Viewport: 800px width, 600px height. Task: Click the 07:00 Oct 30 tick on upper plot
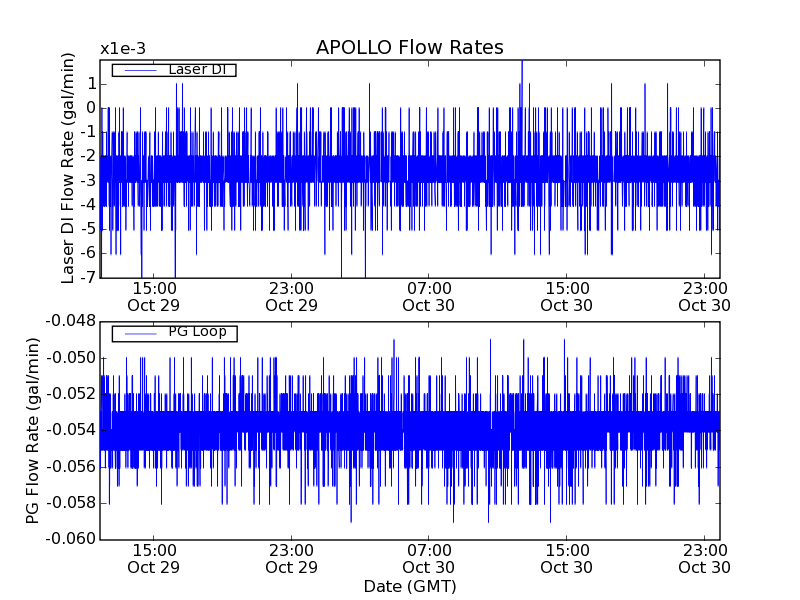click(x=429, y=296)
